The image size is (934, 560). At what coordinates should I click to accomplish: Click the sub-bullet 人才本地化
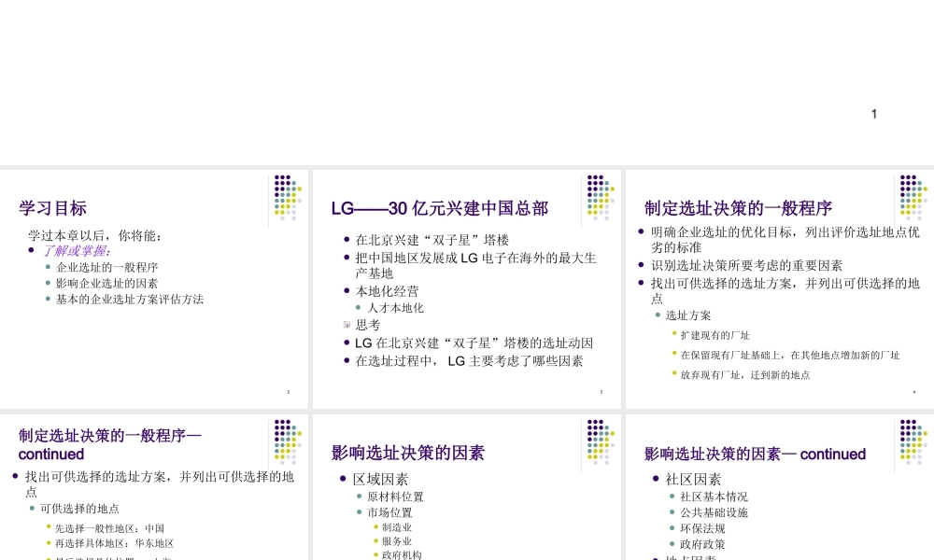395,308
